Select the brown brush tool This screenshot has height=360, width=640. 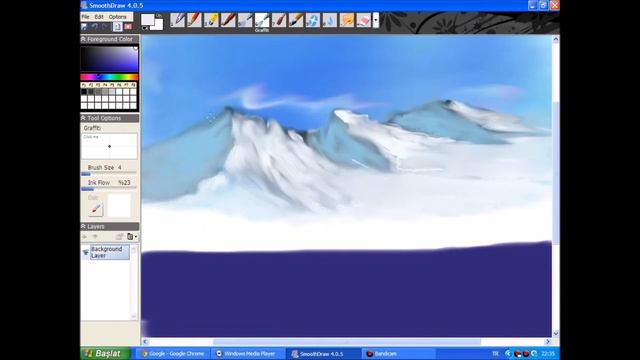pos(228,20)
